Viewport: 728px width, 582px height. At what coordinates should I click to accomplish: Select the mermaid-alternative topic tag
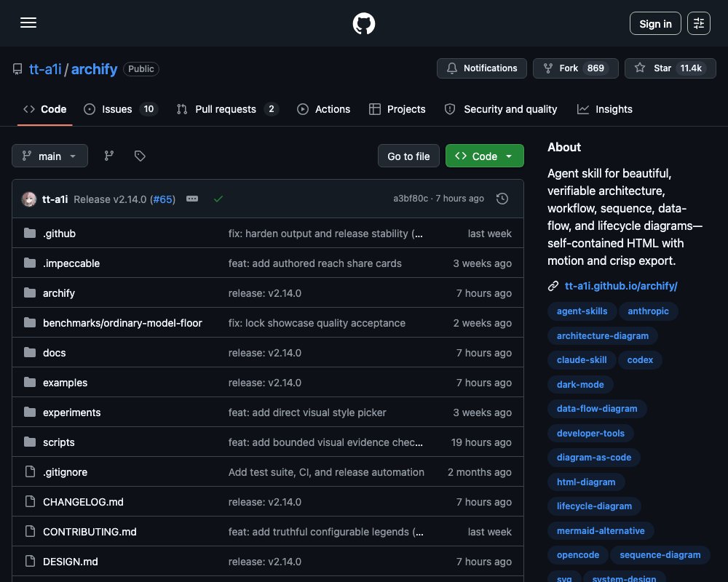click(601, 530)
